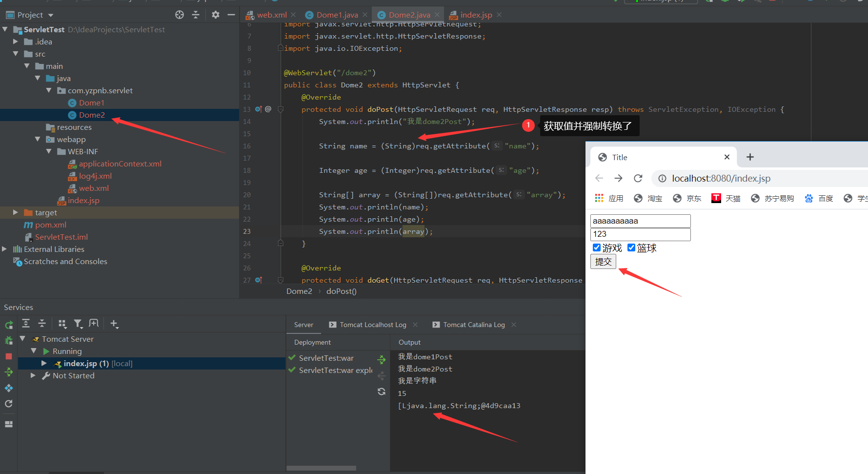Expand all services in tree
Image resolution: width=868 pixels, height=474 pixels.
[x=26, y=323]
